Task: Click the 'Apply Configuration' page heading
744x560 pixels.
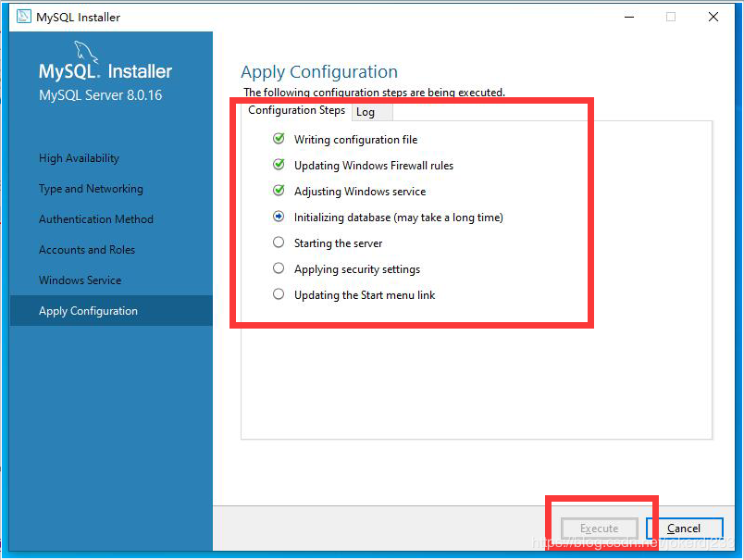Action: point(319,72)
